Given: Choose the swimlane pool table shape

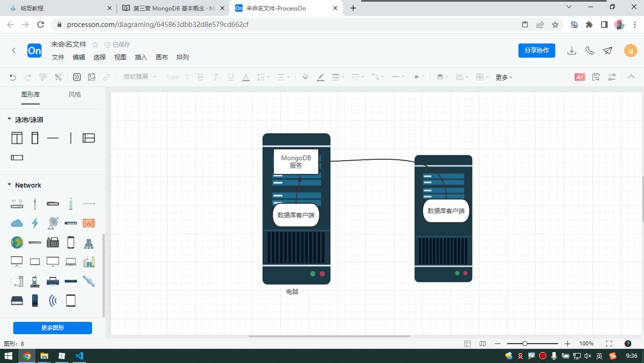Looking at the screenshot, I should (17, 138).
